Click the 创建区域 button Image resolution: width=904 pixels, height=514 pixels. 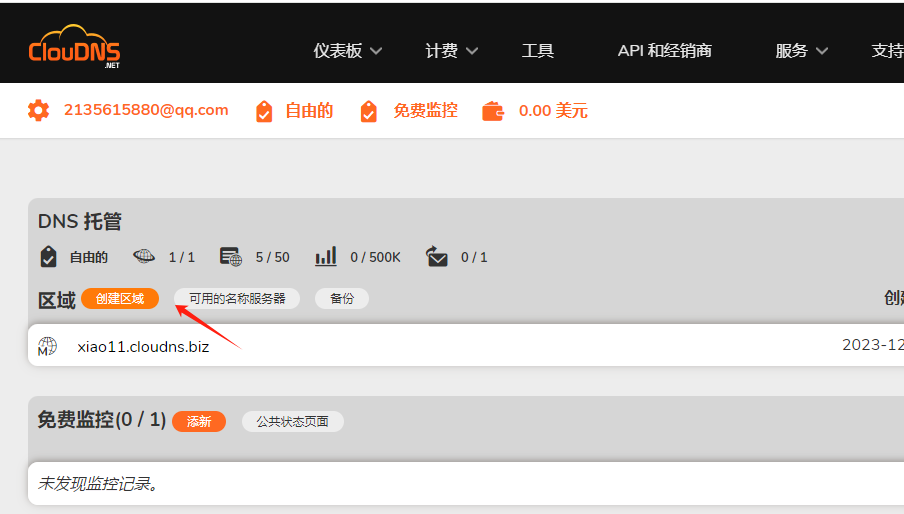(x=120, y=298)
